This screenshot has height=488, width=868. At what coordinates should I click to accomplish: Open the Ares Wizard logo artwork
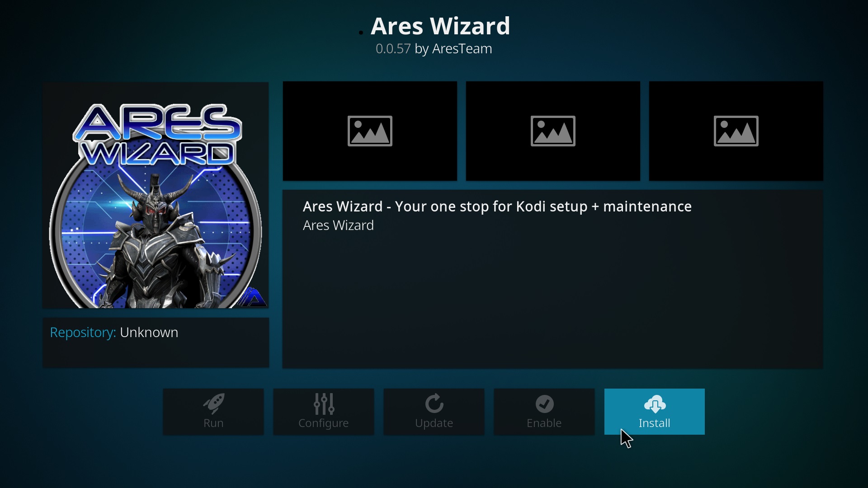point(156,195)
